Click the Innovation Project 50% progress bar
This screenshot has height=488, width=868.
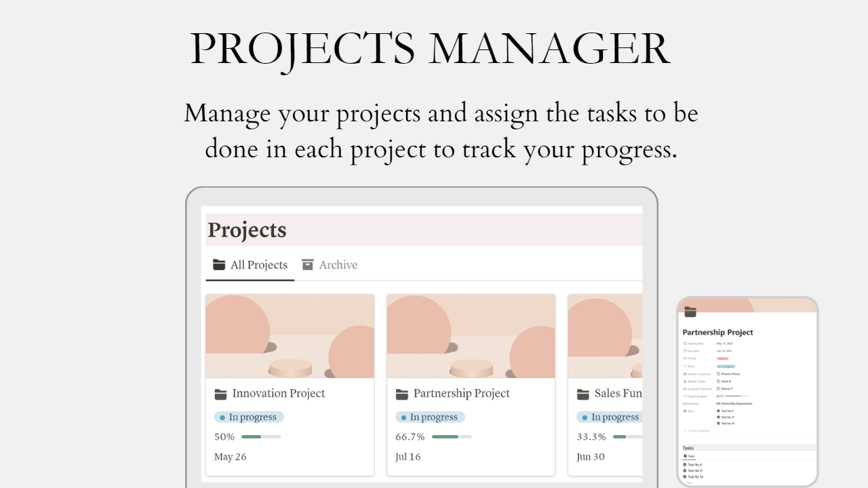click(x=261, y=436)
